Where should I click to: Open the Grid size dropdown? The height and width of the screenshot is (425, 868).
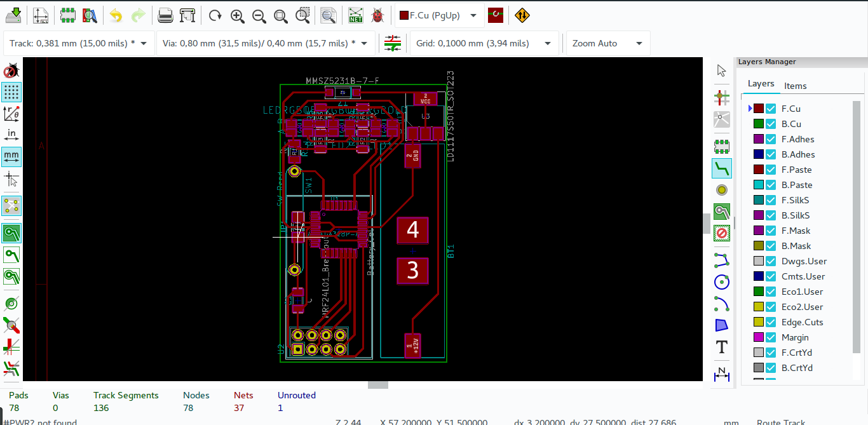tap(484, 43)
